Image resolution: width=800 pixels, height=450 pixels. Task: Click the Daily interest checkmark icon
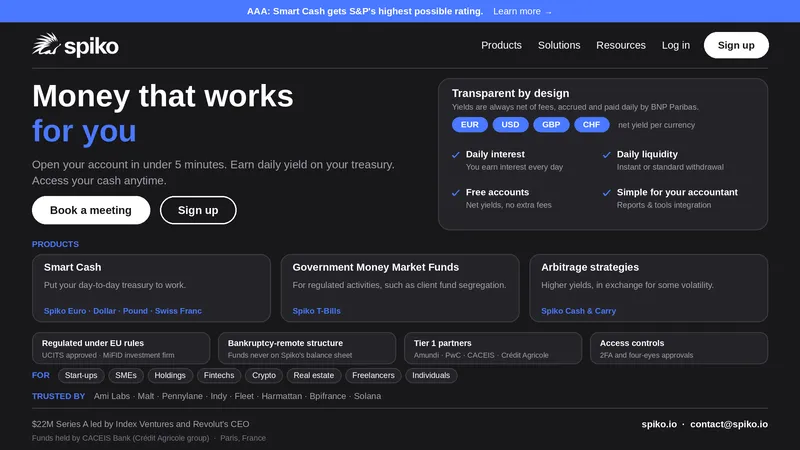click(x=456, y=155)
